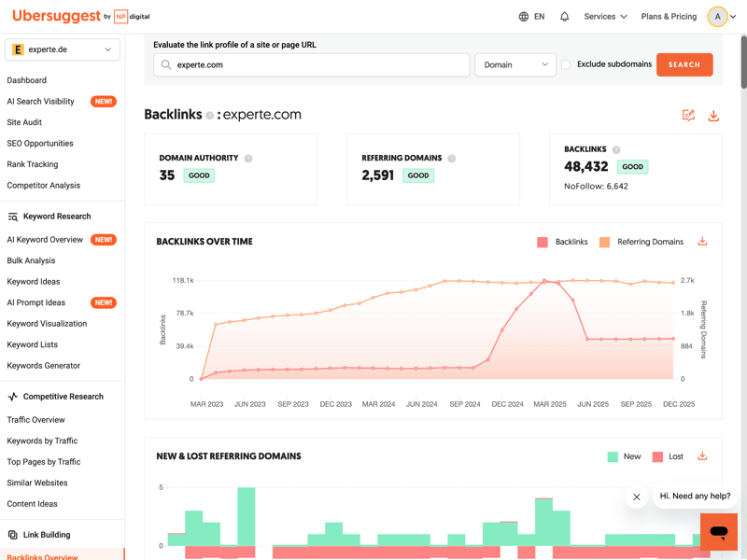Expand the experte.de project selector

pyautogui.click(x=63, y=49)
